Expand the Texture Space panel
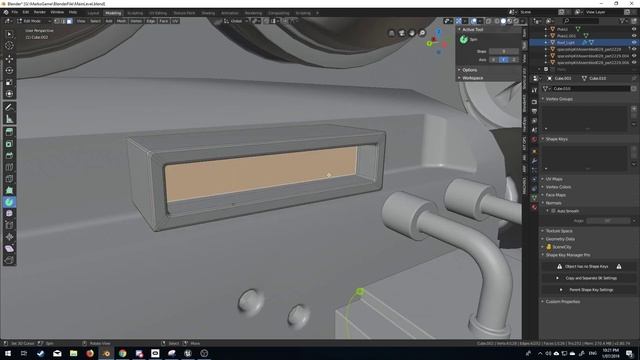The height and width of the screenshot is (360, 640). (558, 231)
